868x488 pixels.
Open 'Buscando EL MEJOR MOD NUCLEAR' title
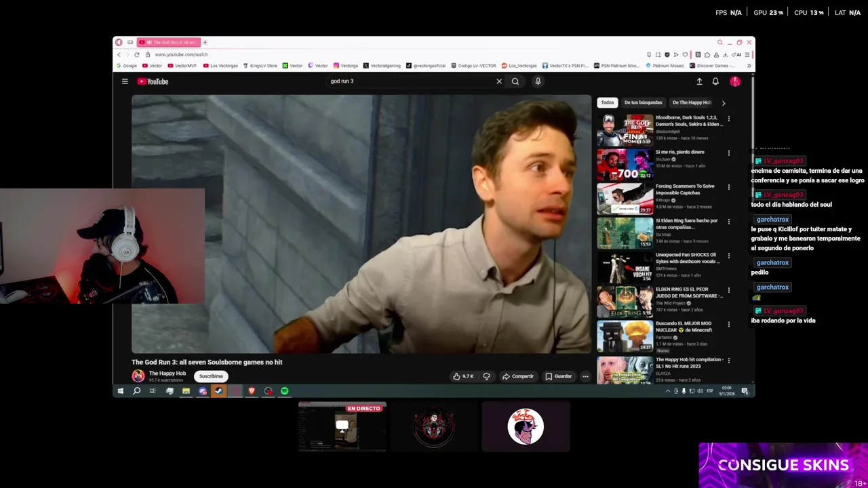[x=684, y=327]
